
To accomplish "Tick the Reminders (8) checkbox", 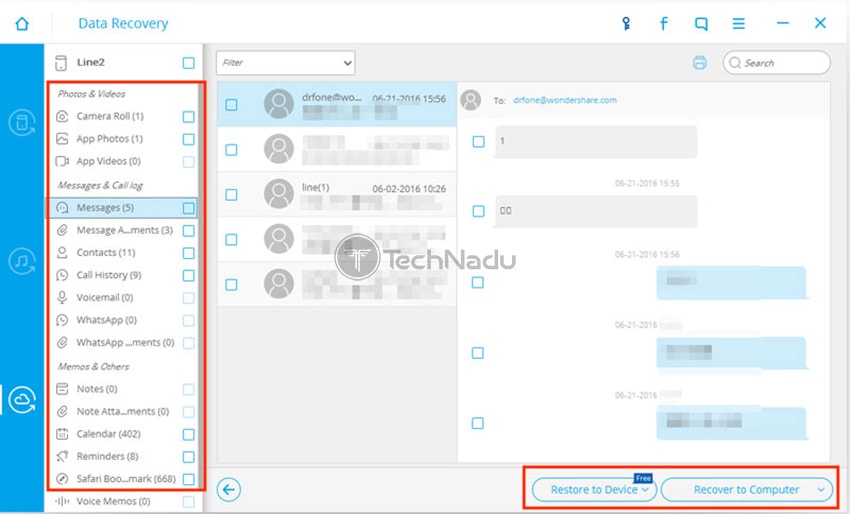I will pyautogui.click(x=189, y=457).
